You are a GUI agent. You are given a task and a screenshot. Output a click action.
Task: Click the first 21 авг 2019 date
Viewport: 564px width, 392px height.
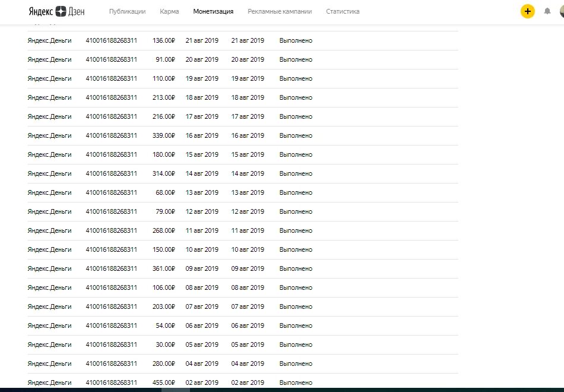coord(202,40)
